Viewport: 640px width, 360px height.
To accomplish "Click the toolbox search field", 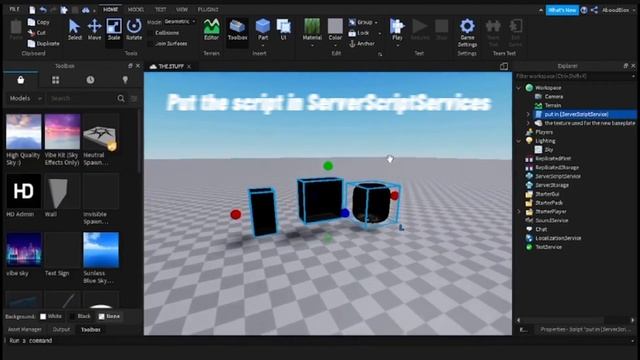I will (82, 98).
